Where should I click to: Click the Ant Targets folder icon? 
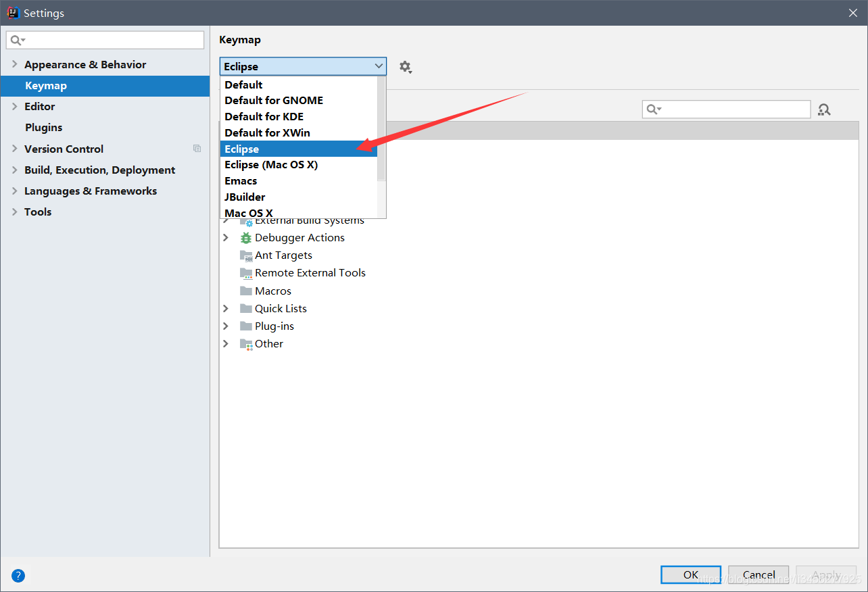(246, 255)
